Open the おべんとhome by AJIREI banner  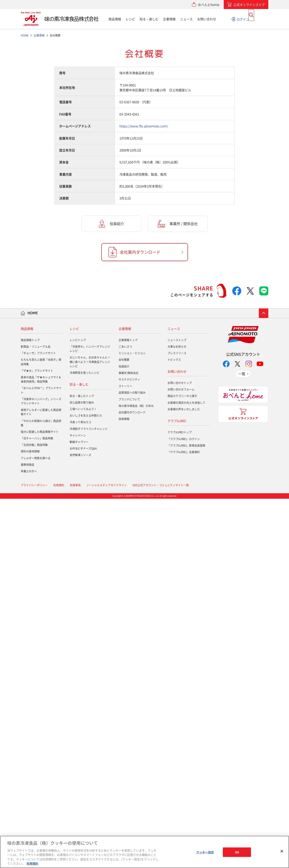243,395
